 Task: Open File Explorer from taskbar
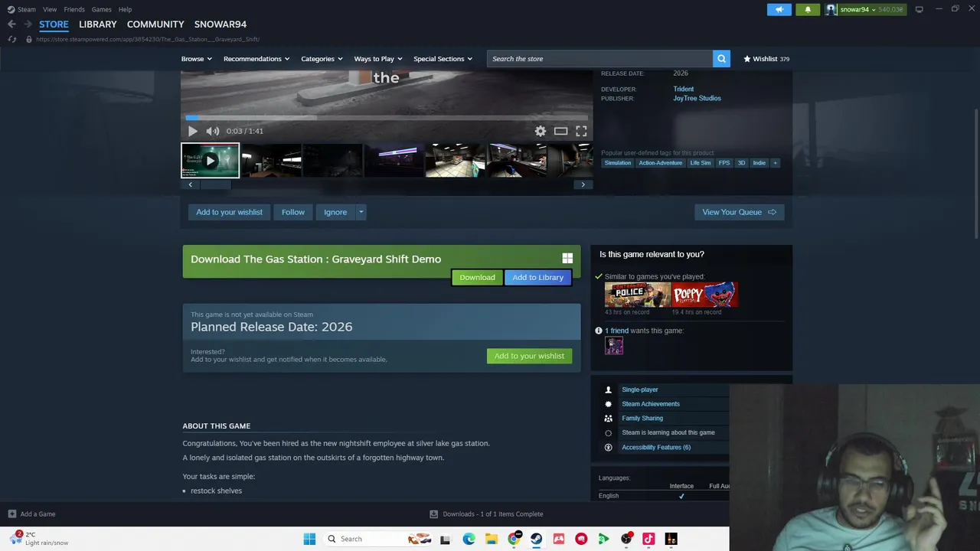coord(492,539)
